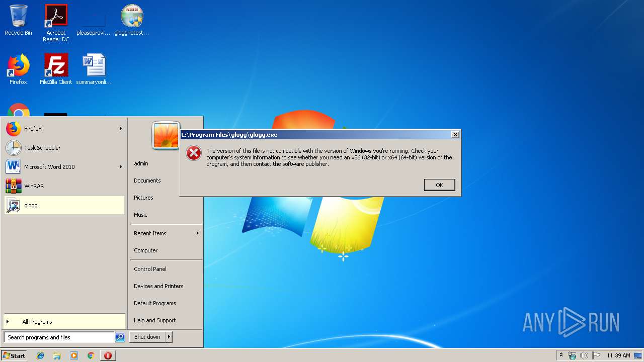
Task: Open the admin user folder
Action: (141, 163)
